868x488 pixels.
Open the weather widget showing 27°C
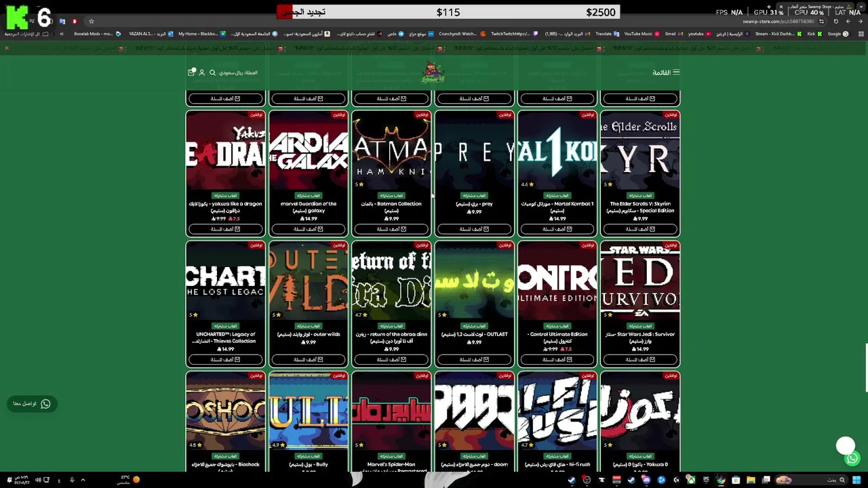coord(129,480)
